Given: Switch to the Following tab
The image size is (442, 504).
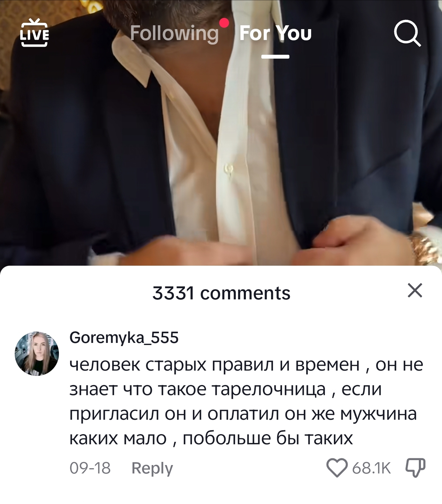Looking at the screenshot, I should (x=174, y=34).
